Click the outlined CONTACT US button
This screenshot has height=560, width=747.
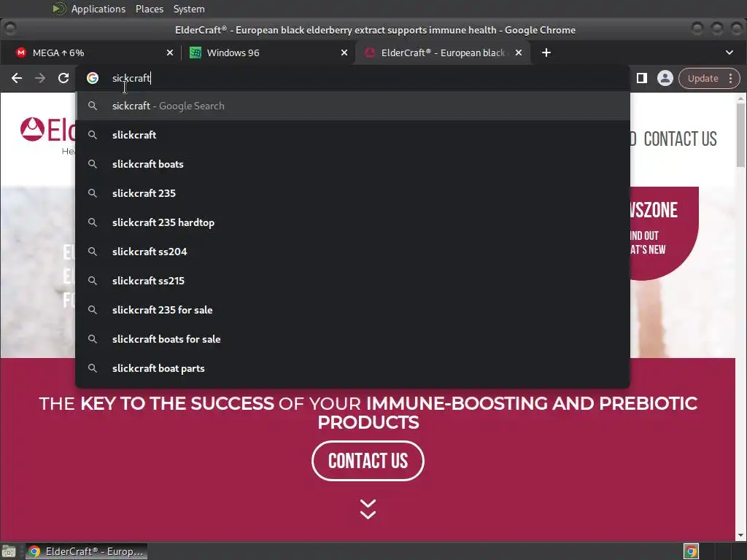[368, 461]
